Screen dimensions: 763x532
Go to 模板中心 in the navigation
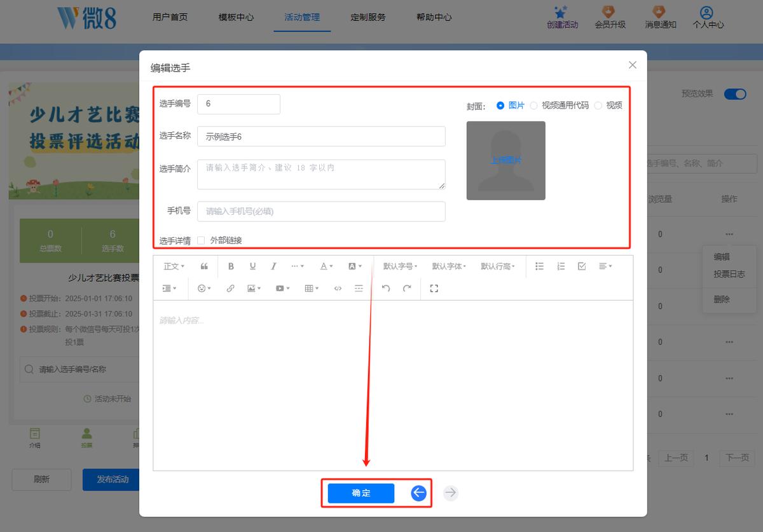236,17
